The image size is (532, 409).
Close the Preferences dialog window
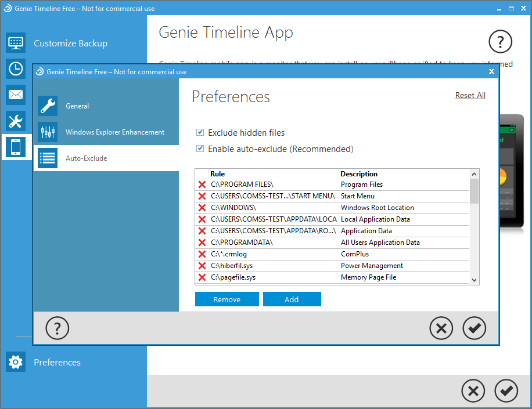pyautogui.click(x=491, y=71)
